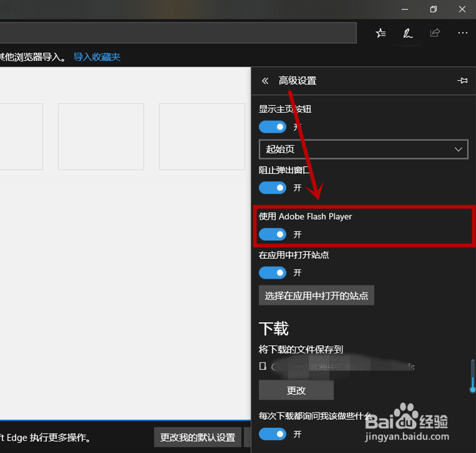Open the favorites hub star icon
The image size is (476, 453).
point(381,33)
